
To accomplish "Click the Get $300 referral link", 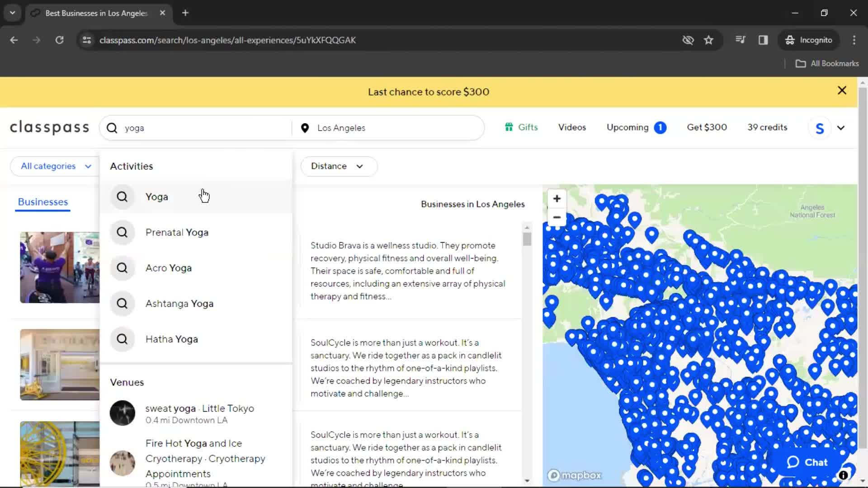I will point(707,127).
